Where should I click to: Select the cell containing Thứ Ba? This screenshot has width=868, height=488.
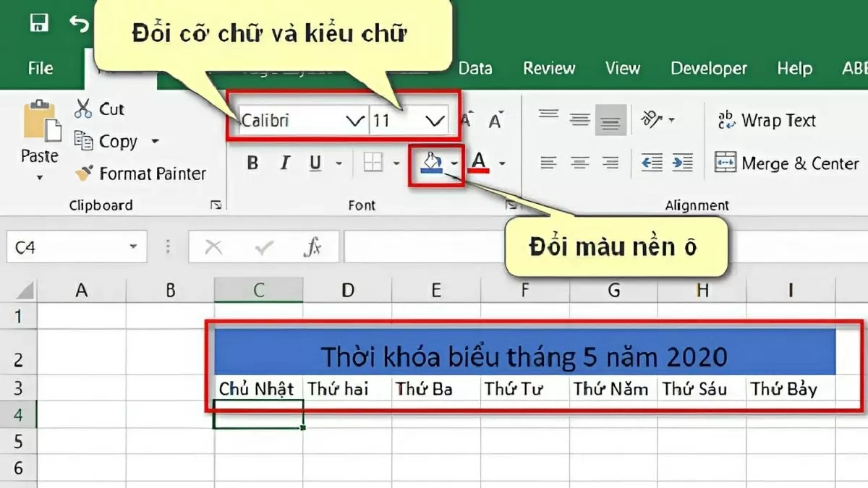tap(435, 389)
